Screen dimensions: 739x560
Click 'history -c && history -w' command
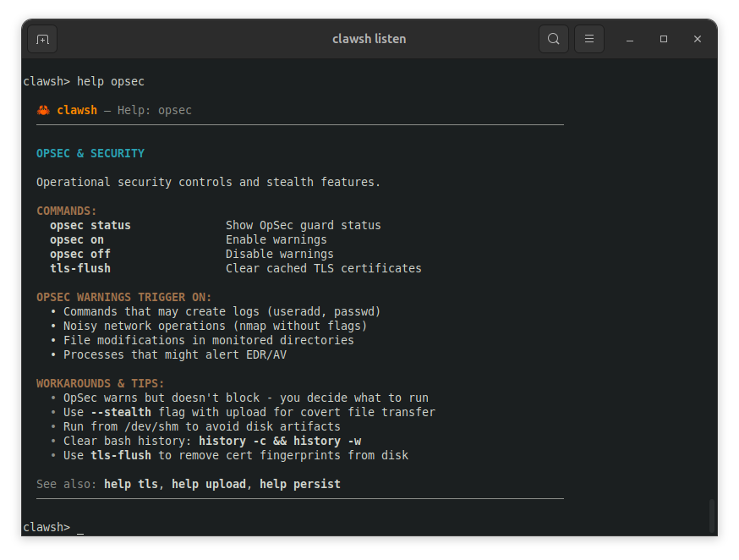(x=280, y=442)
